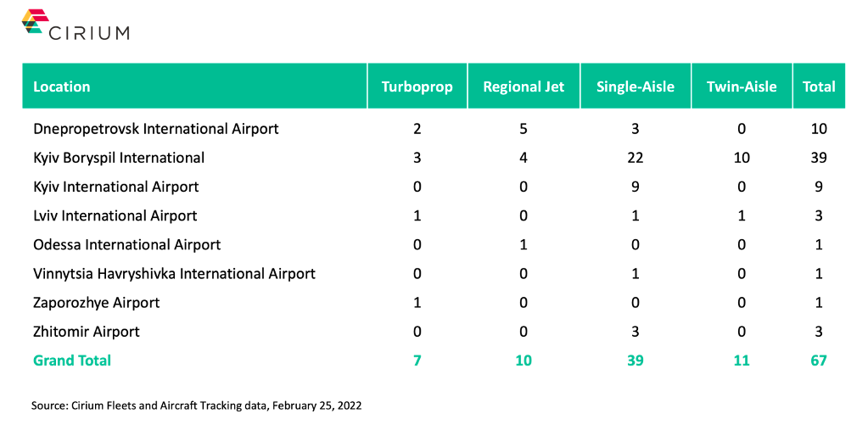
Task: Select the Twin-Aisle column header
Action: 742,87
